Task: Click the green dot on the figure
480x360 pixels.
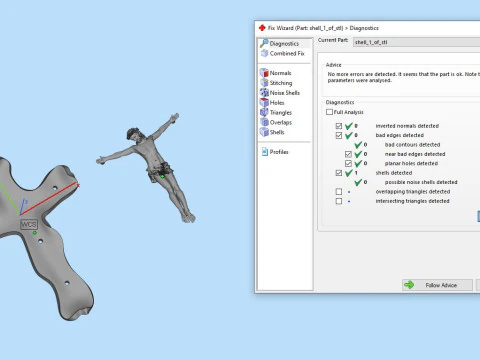Action: [162, 176]
